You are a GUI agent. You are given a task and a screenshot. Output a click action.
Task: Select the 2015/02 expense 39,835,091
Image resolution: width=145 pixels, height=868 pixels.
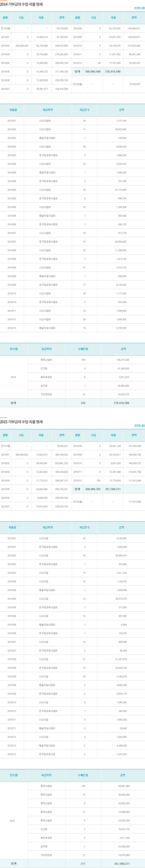[42, 463]
